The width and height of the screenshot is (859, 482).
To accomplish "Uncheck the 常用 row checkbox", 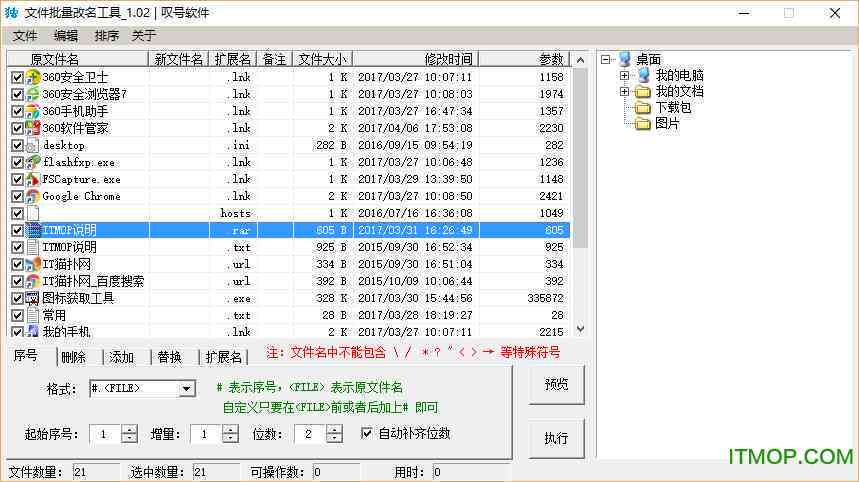I will point(17,315).
